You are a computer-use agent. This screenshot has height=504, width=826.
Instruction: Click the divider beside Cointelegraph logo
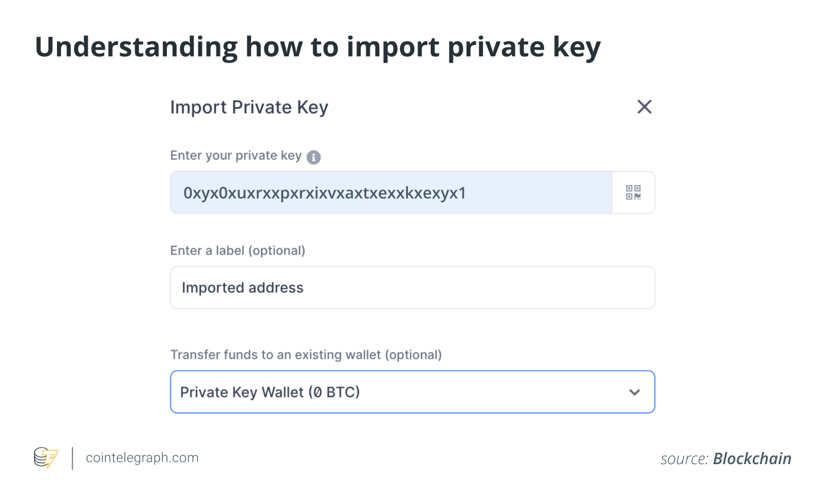72,458
